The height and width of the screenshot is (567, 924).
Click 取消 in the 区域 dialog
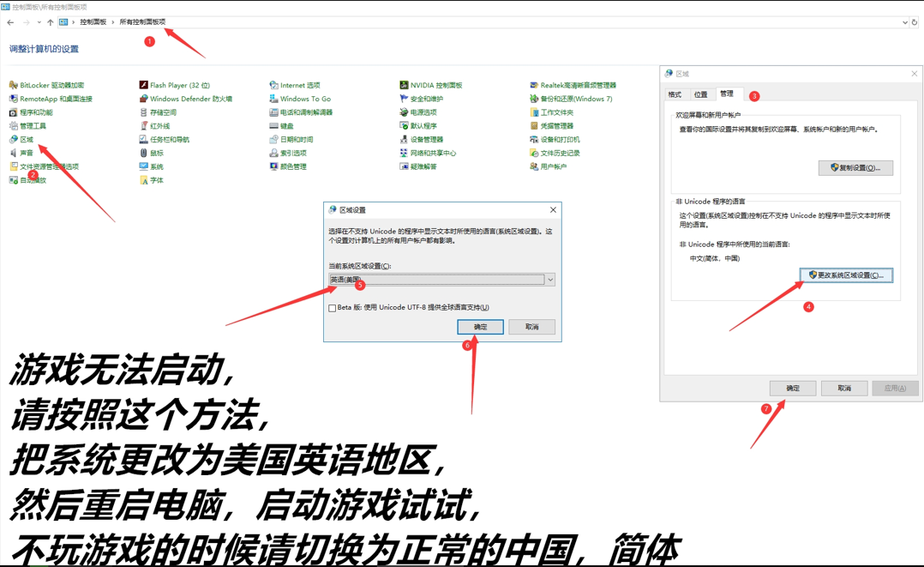[x=844, y=389]
